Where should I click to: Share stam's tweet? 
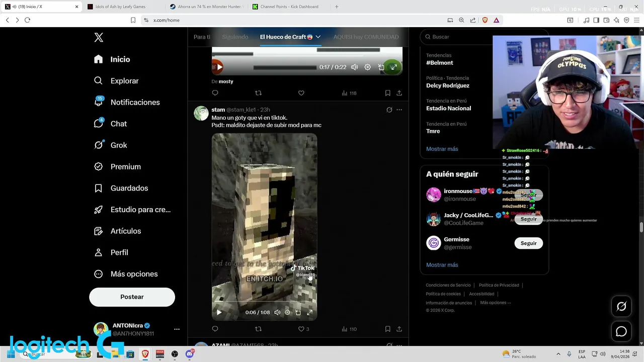point(399,329)
